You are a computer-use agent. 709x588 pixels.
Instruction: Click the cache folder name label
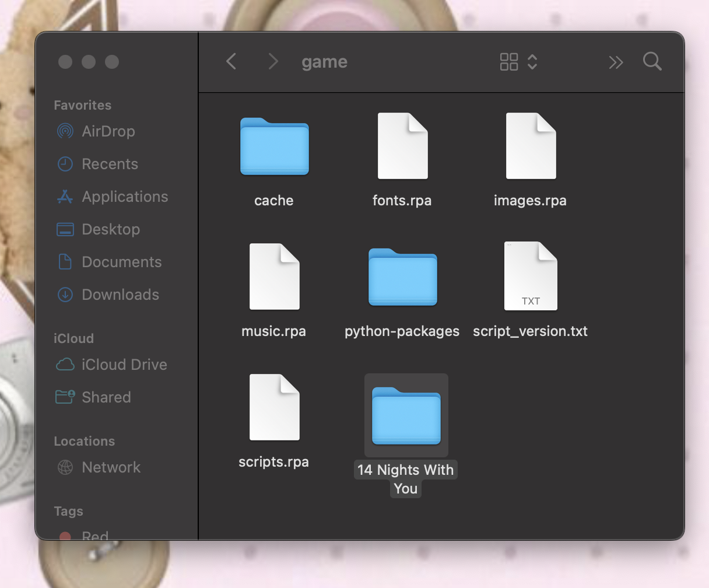coord(274,201)
